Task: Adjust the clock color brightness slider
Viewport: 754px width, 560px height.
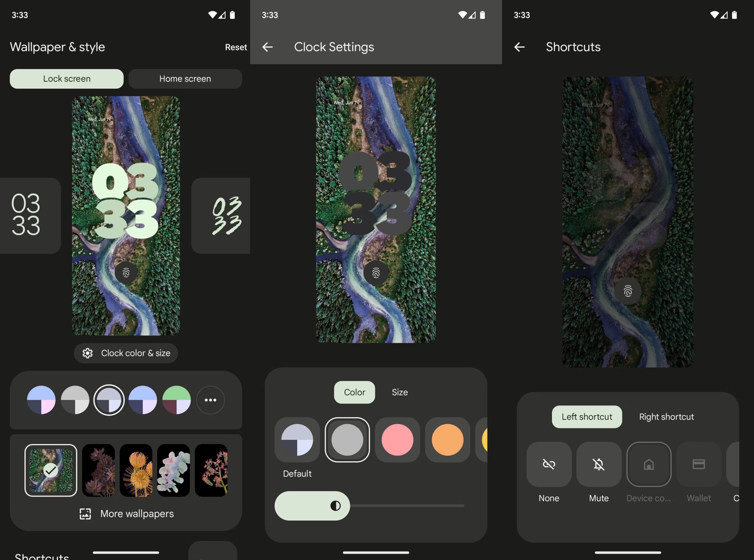Action: pos(335,506)
